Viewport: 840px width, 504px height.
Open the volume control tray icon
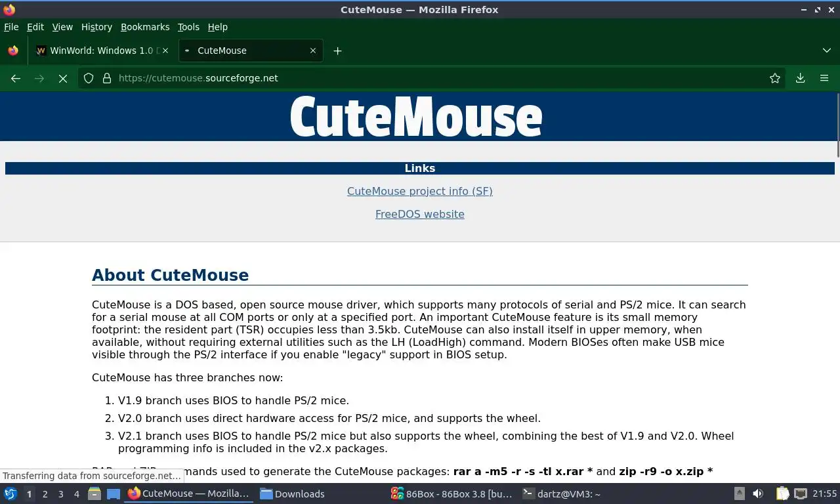(x=757, y=493)
